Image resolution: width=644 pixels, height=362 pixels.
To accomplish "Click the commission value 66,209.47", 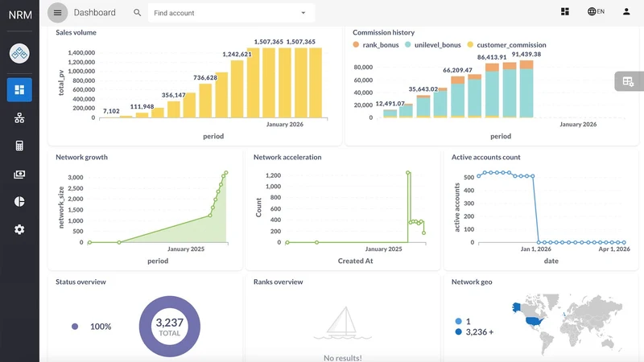I will point(457,70).
